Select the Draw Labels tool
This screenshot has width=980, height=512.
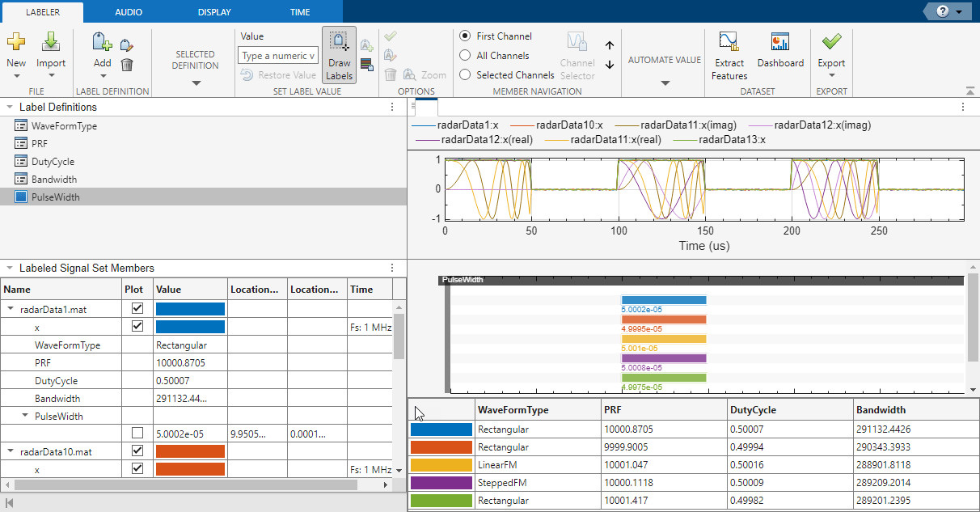tap(339, 54)
